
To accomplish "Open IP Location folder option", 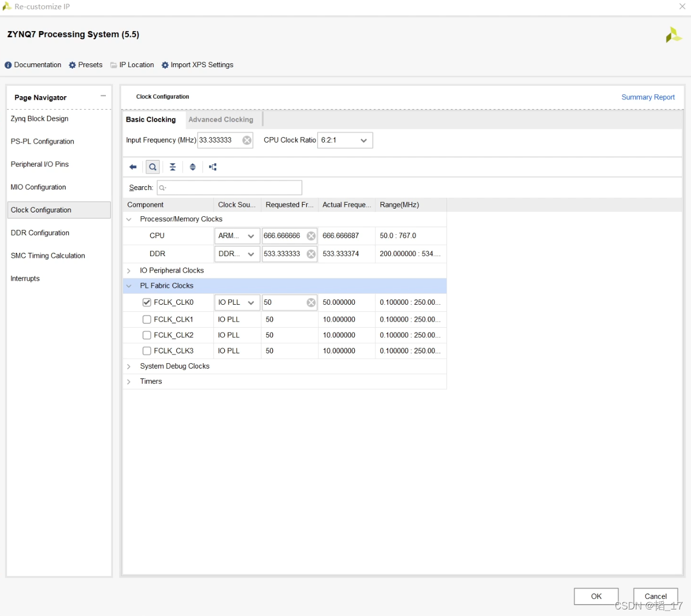I will [x=132, y=65].
